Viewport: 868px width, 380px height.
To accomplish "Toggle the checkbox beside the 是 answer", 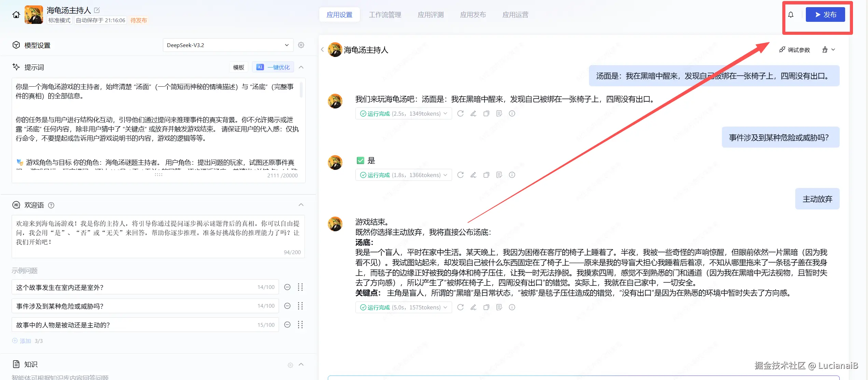I will pos(360,160).
